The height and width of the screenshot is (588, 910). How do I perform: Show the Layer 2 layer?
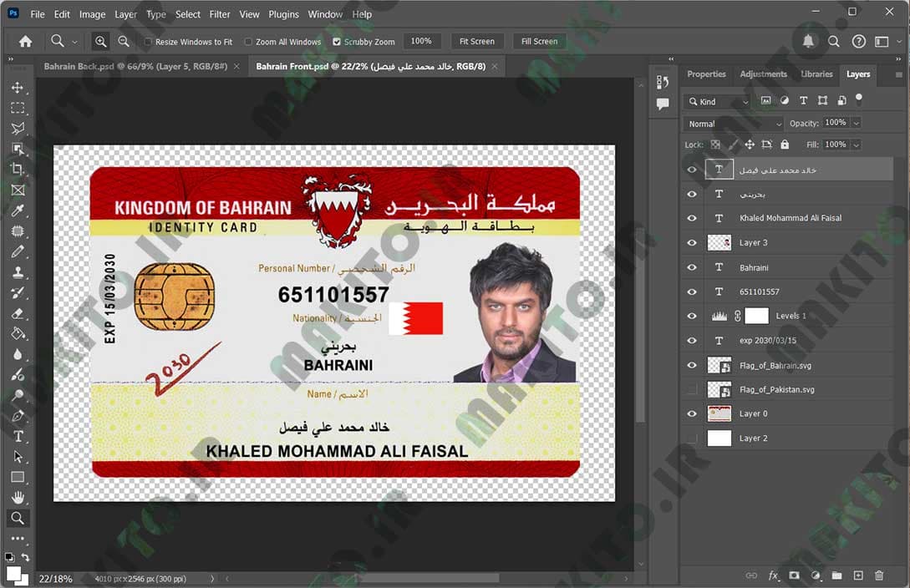coord(692,438)
